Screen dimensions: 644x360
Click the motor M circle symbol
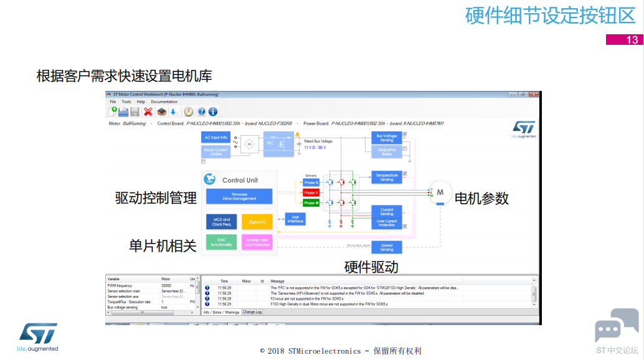click(440, 192)
